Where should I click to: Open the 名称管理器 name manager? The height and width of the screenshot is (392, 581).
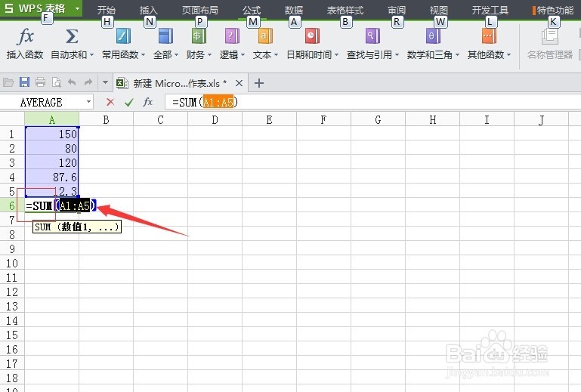tap(550, 45)
